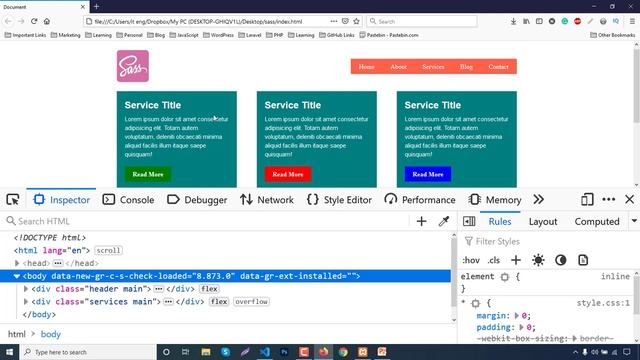640x360 pixels.
Task: Close the developer tools panel
Action: 630,200
